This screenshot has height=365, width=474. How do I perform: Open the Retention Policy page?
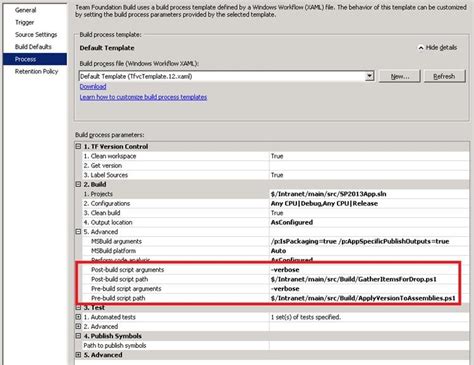coord(36,71)
